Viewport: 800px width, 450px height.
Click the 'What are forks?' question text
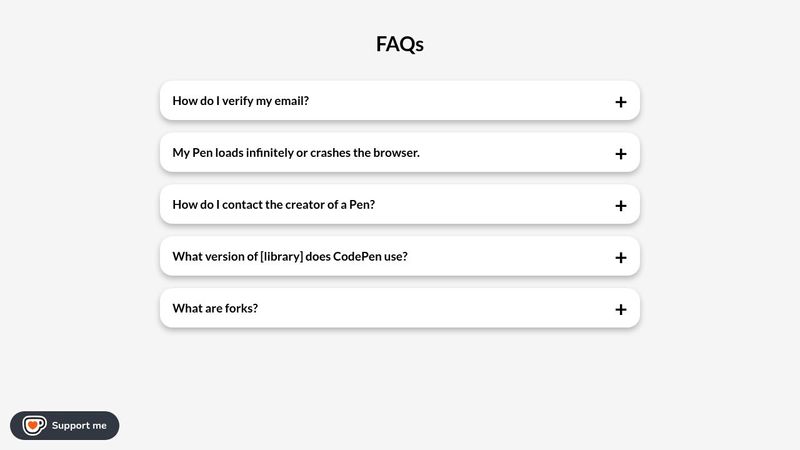215,308
